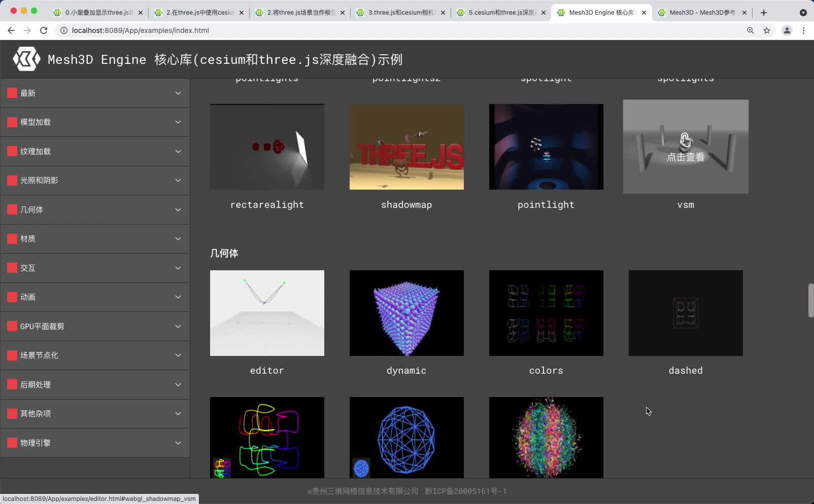This screenshot has height=504, width=814.
Task: Open the shadowmap example thumbnail
Action: click(406, 147)
